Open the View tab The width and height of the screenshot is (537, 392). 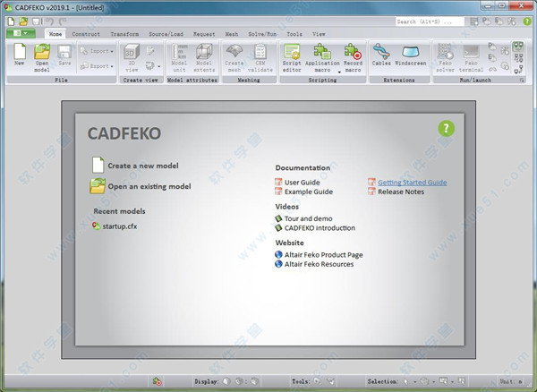[x=319, y=34]
